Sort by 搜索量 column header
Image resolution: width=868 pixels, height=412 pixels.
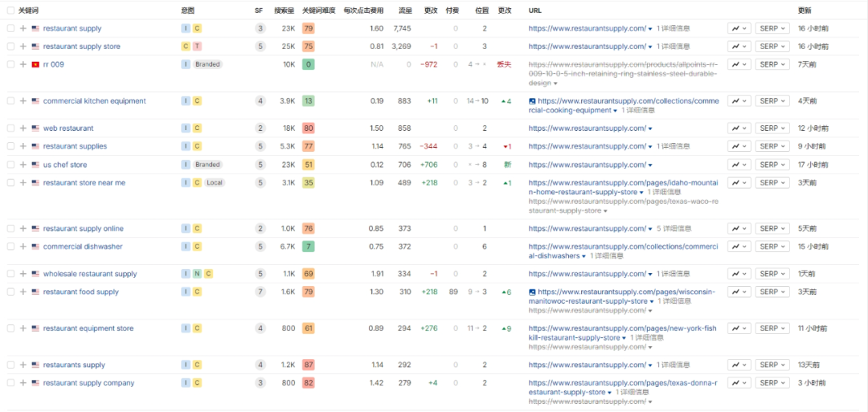285,10
